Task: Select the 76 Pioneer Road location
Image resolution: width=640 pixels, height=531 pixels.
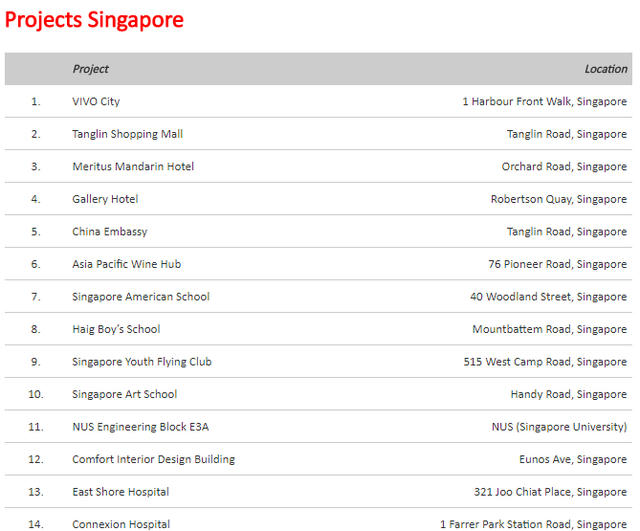Action: [x=557, y=264]
